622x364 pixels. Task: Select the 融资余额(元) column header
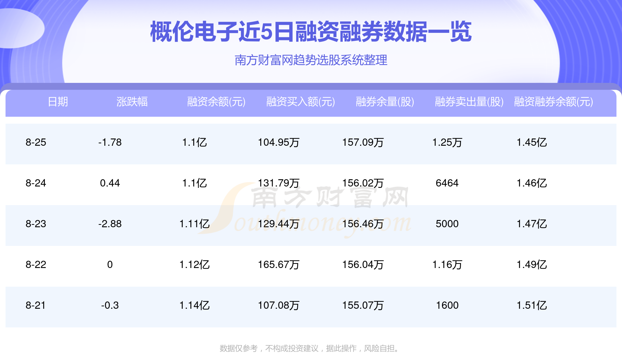click(x=216, y=102)
